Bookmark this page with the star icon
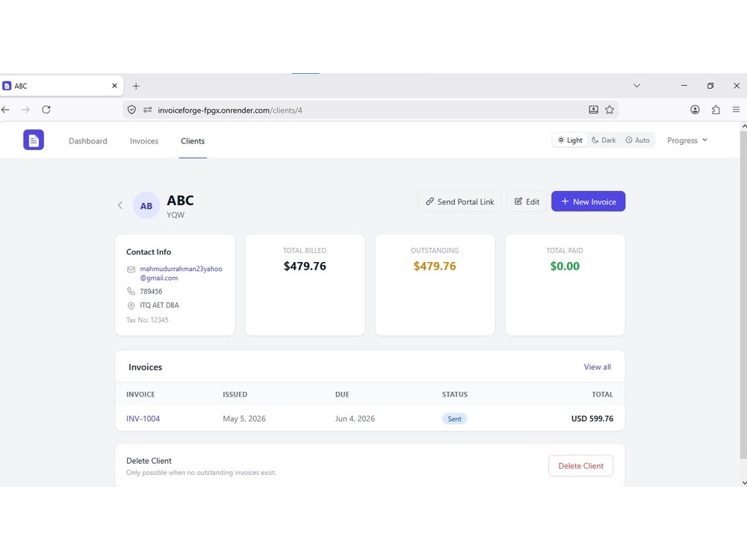The image size is (747, 560). [x=610, y=110]
